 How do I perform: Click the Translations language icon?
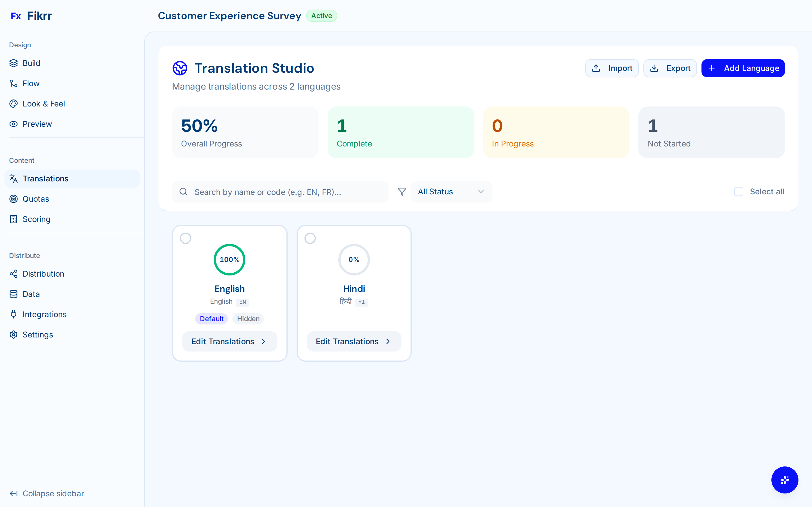coord(14,178)
